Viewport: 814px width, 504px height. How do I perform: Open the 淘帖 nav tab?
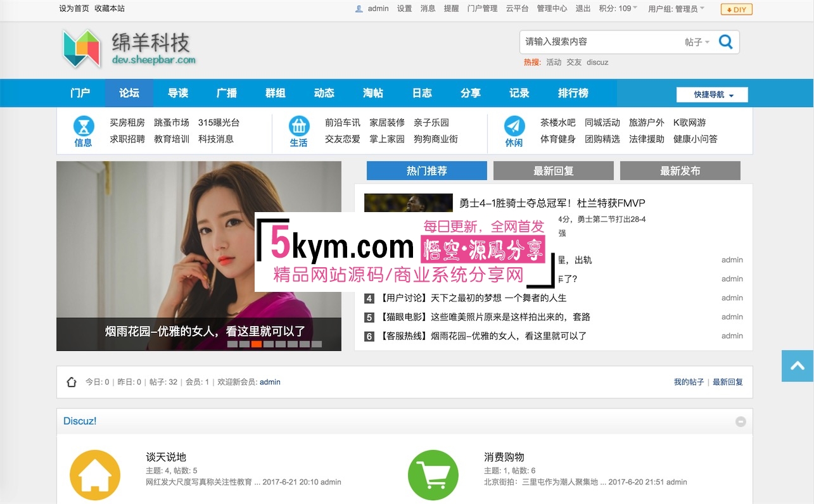pos(373,93)
